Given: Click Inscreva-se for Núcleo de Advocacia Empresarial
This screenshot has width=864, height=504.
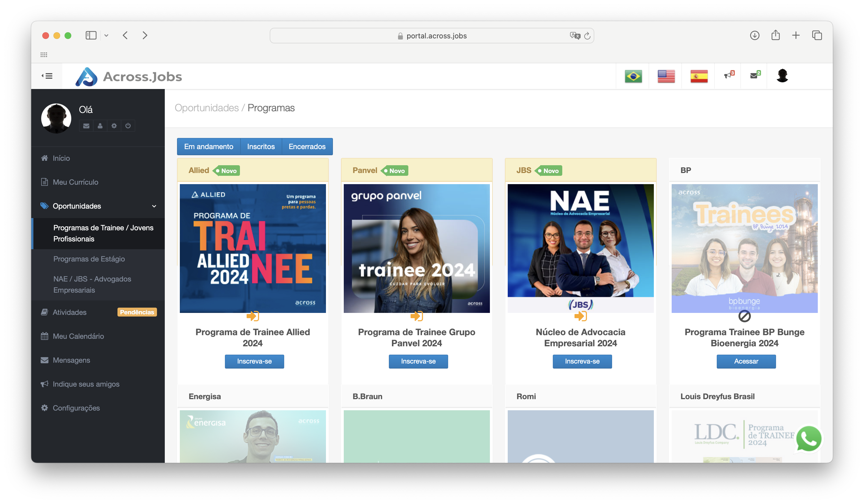Looking at the screenshot, I should [x=582, y=361].
